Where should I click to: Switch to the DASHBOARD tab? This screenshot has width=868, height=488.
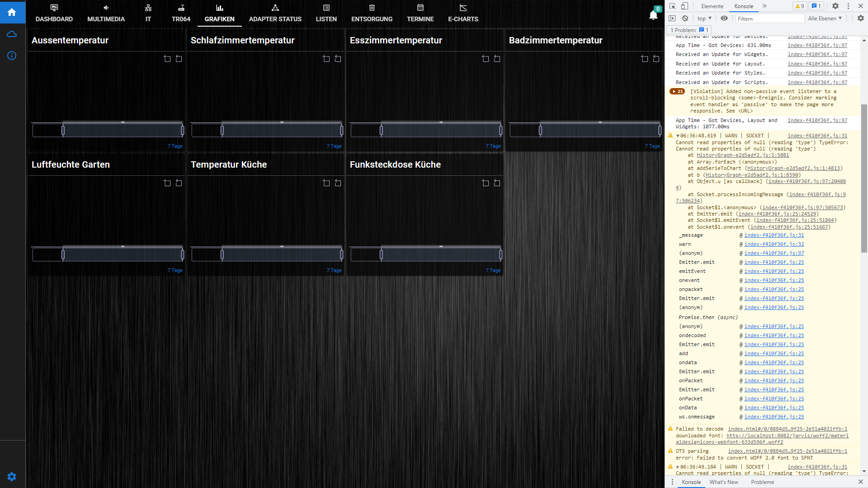(x=54, y=13)
